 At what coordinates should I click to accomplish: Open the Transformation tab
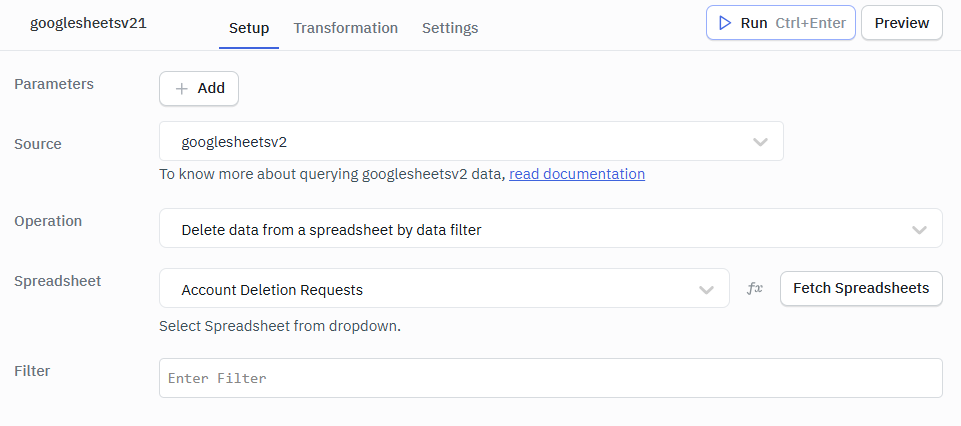pos(345,28)
